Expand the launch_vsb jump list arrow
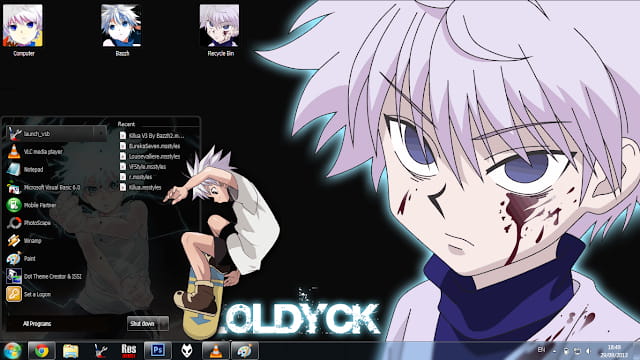Image resolution: width=640 pixels, height=360 pixels. pyautogui.click(x=100, y=133)
